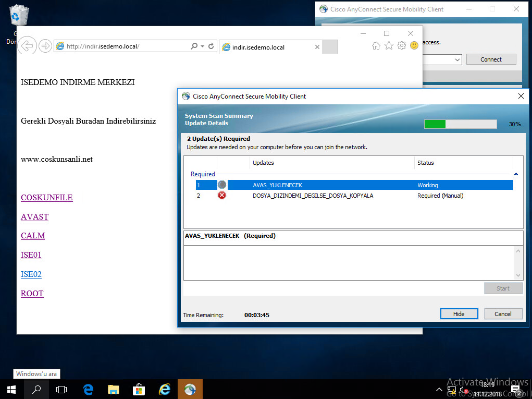Viewport: 532px width, 399px height.
Task: Click the www.coskunsanli.net text
Action: pos(57,159)
